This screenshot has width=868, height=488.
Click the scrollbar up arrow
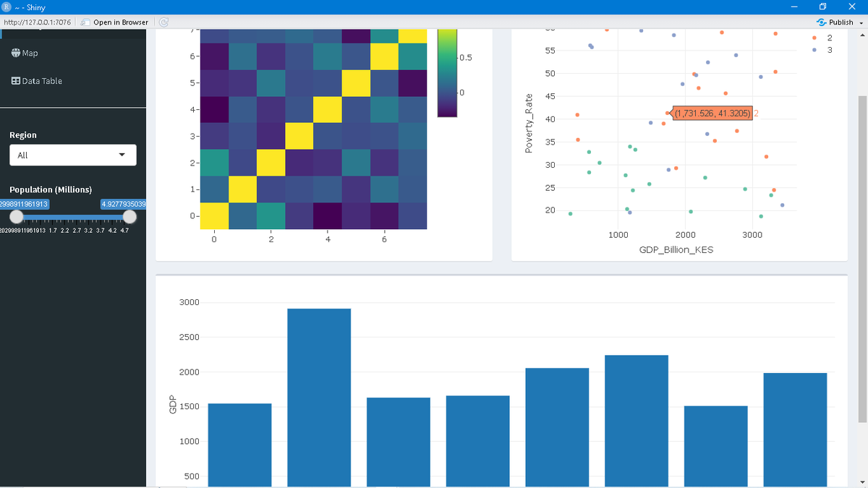pos(861,34)
